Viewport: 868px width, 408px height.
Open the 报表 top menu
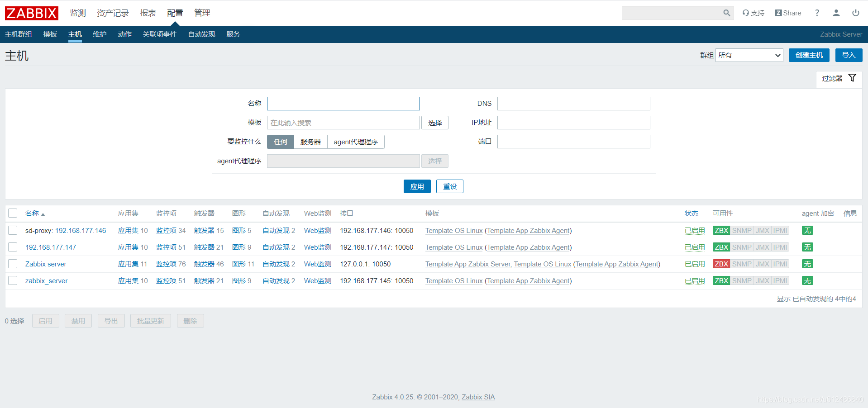148,13
